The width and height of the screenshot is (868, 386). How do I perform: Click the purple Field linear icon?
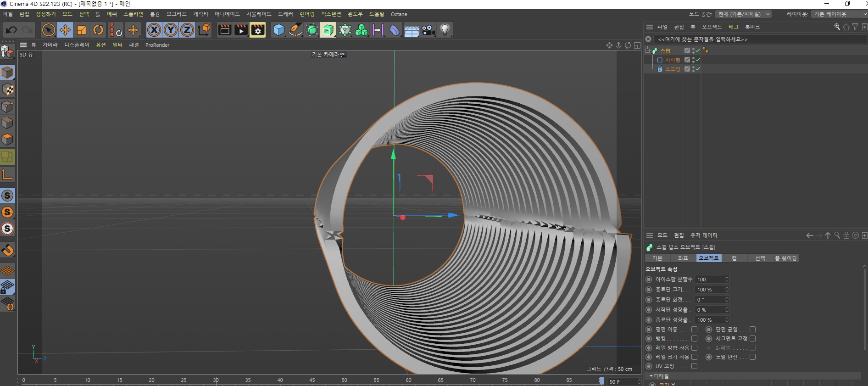click(x=378, y=30)
